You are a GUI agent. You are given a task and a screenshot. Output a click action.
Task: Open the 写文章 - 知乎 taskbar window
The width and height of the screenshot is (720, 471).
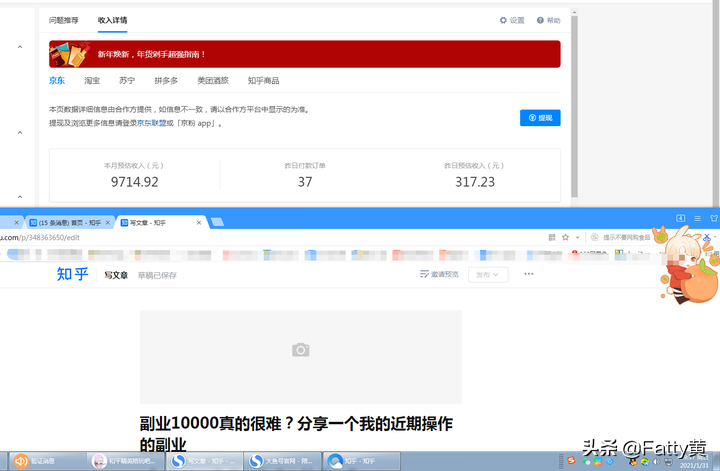coord(204,461)
